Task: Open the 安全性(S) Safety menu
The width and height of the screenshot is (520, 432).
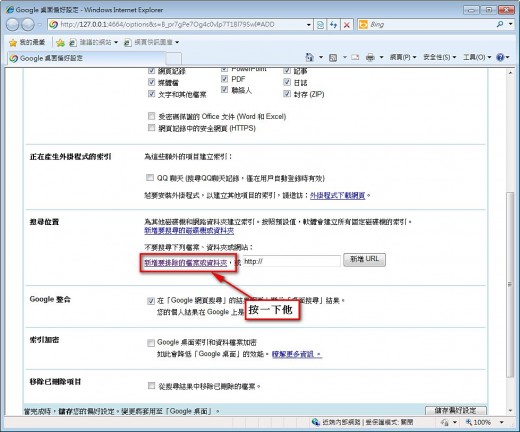Action: (439, 57)
